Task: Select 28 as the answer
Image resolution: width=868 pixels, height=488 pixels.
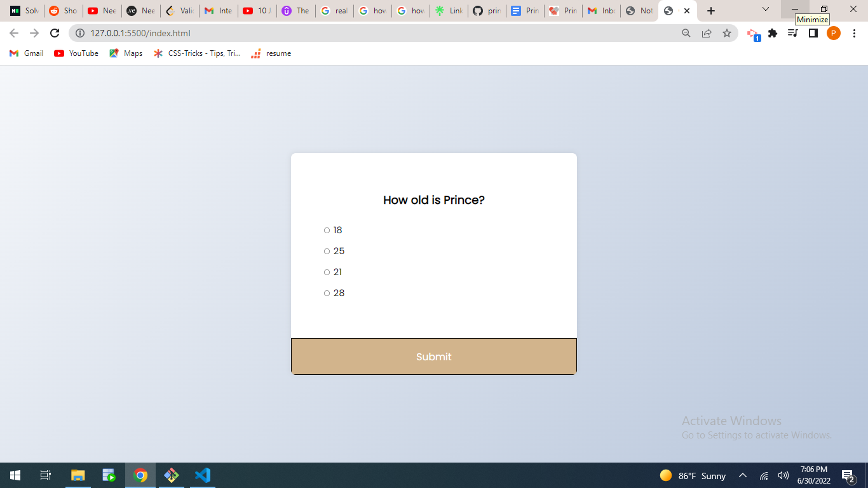Action: [x=327, y=294]
